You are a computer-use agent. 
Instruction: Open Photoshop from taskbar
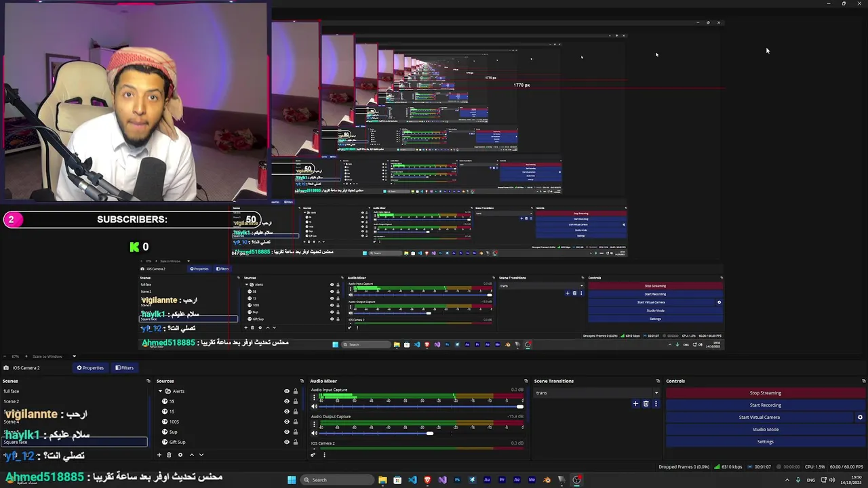point(457,480)
